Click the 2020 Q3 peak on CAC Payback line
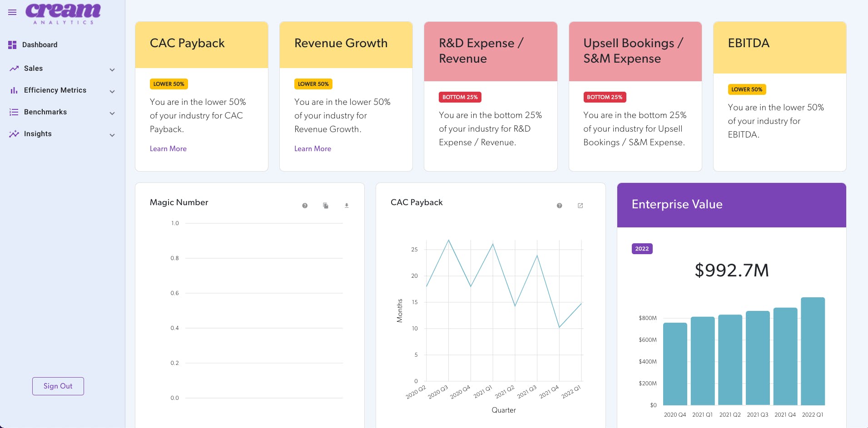The width and height of the screenshot is (868, 428). 449,240
